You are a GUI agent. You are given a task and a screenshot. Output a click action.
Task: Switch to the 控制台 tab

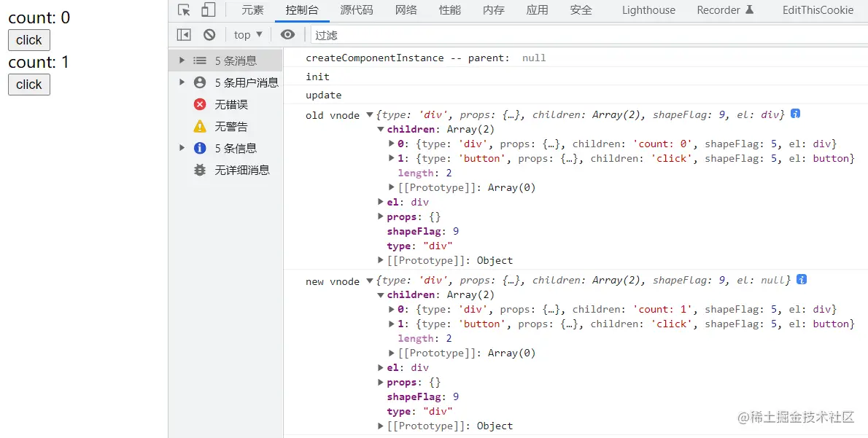click(302, 10)
